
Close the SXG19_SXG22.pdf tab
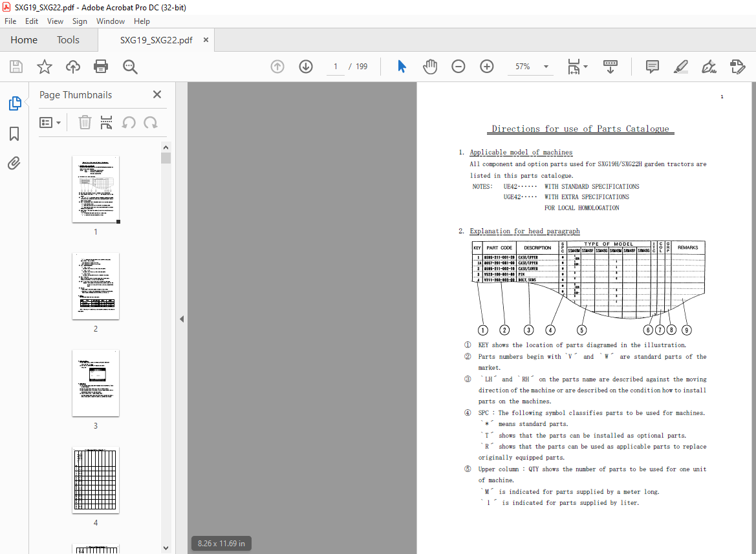coord(206,40)
